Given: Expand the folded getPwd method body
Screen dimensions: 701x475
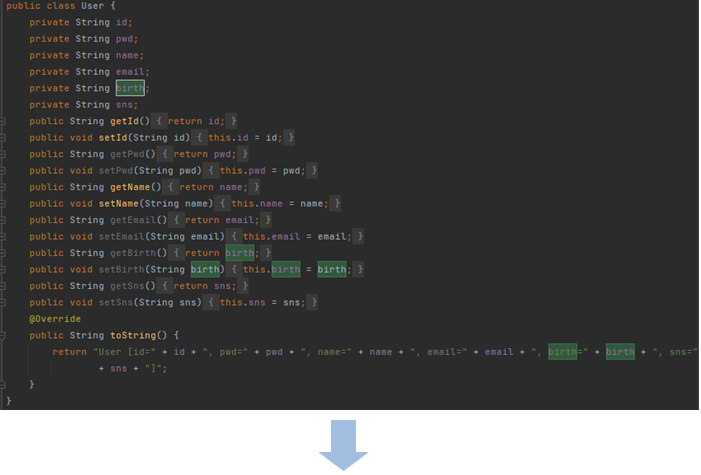Looking at the screenshot, I should (x=2, y=154).
